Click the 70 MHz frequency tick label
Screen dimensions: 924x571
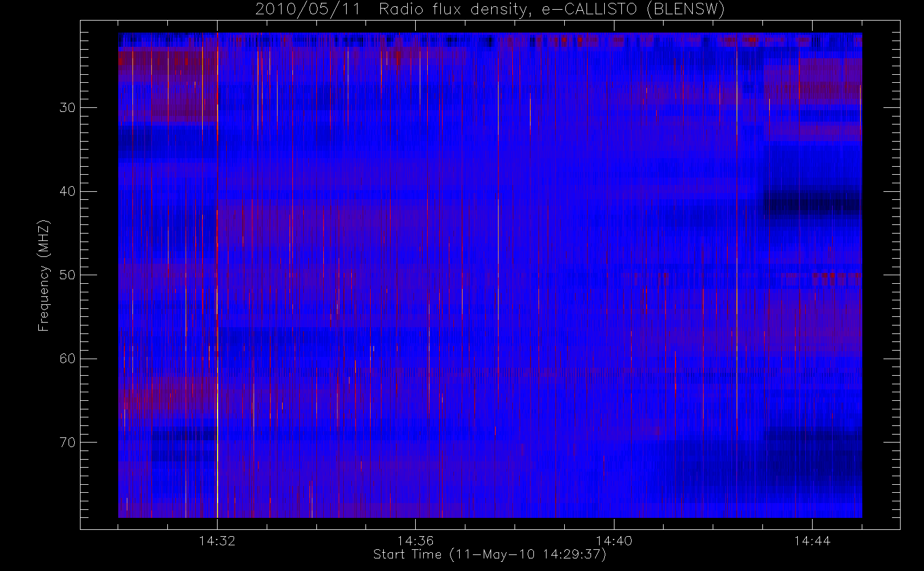tap(67, 442)
